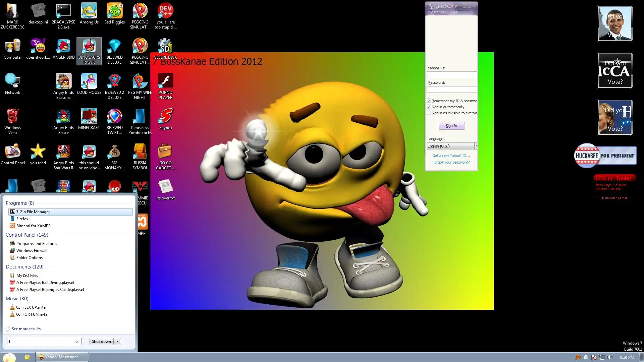
Task: Click the volume icon in system tray
Action: tap(610, 357)
